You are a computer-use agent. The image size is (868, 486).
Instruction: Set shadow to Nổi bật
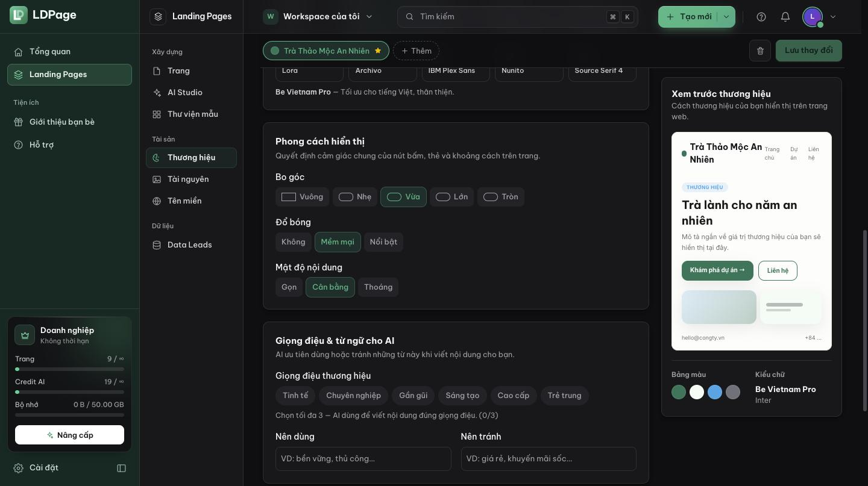(383, 242)
